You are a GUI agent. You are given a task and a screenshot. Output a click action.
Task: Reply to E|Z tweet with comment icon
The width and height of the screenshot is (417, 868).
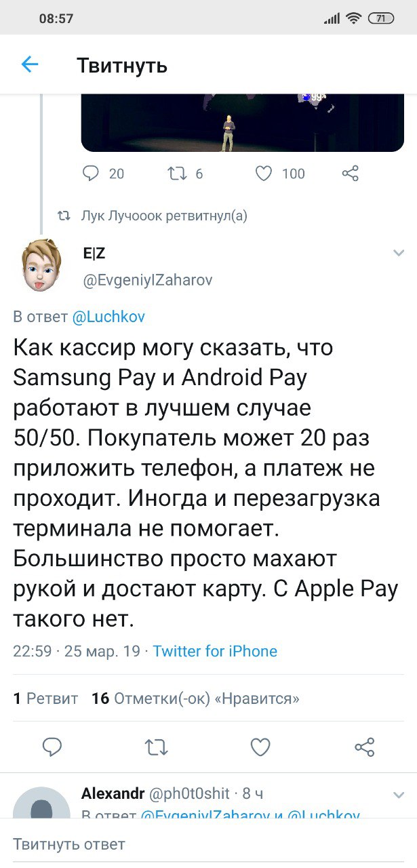(52, 747)
